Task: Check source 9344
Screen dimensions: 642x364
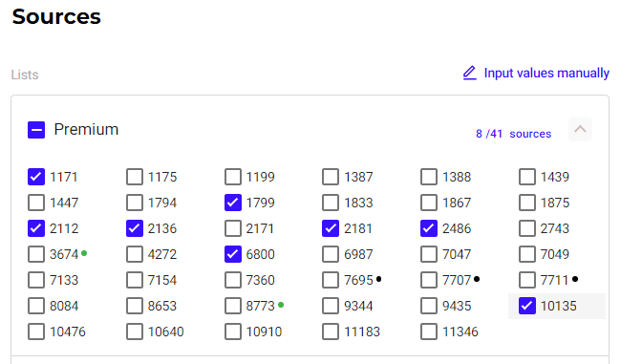Action: [331, 306]
